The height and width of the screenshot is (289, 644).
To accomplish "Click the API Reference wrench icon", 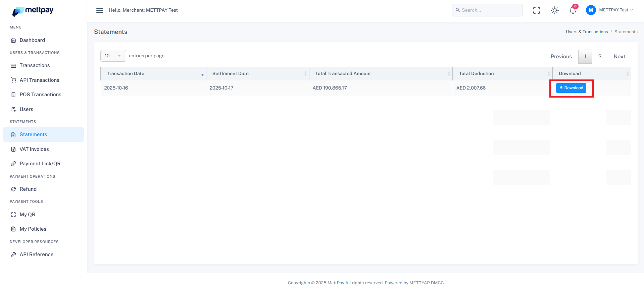I will tap(13, 254).
